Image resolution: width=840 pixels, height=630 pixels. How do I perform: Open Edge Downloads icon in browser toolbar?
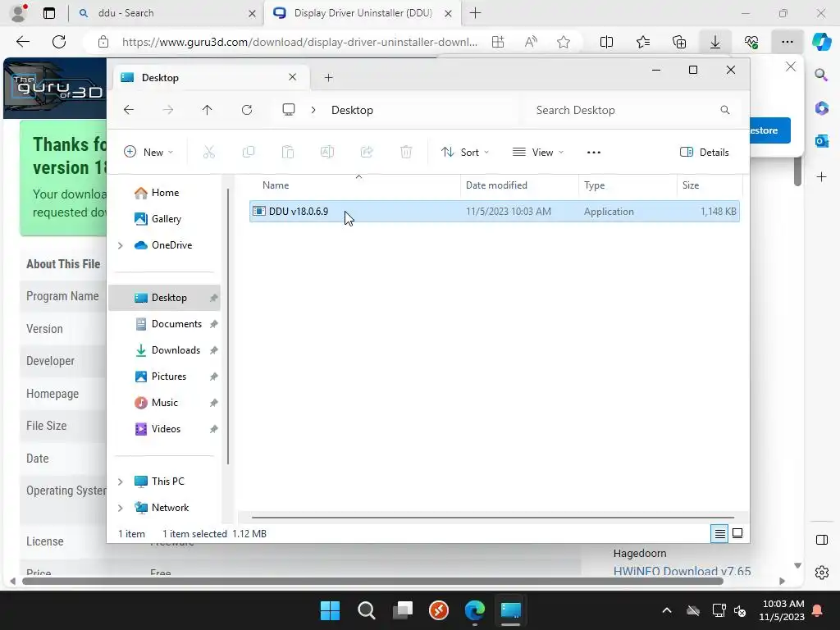pyautogui.click(x=715, y=42)
